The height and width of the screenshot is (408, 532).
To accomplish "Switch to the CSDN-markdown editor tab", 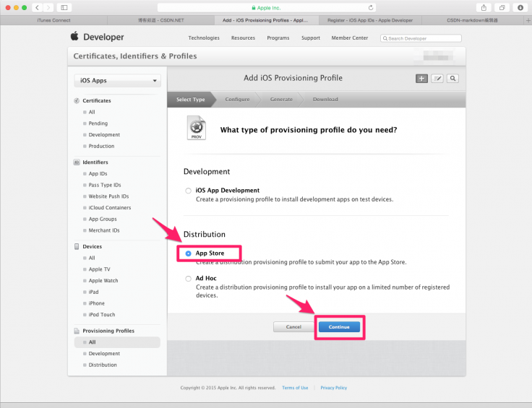I will [472, 20].
